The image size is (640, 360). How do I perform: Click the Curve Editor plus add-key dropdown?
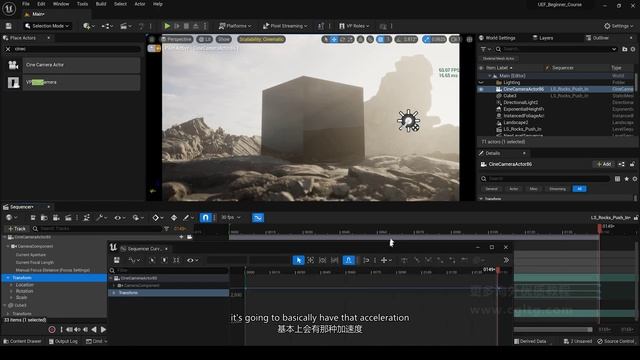click(386, 260)
